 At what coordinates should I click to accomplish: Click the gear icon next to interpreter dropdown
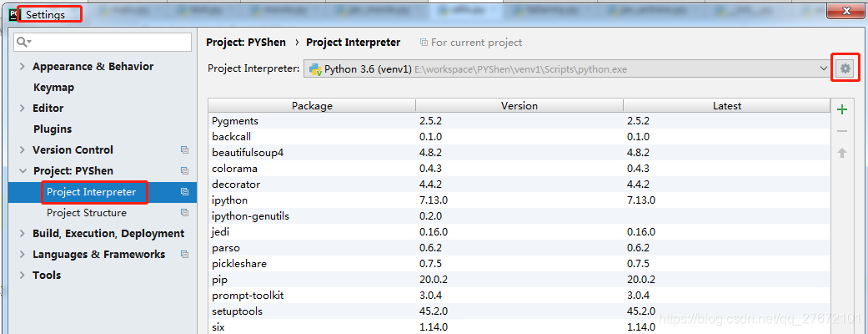(x=845, y=68)
